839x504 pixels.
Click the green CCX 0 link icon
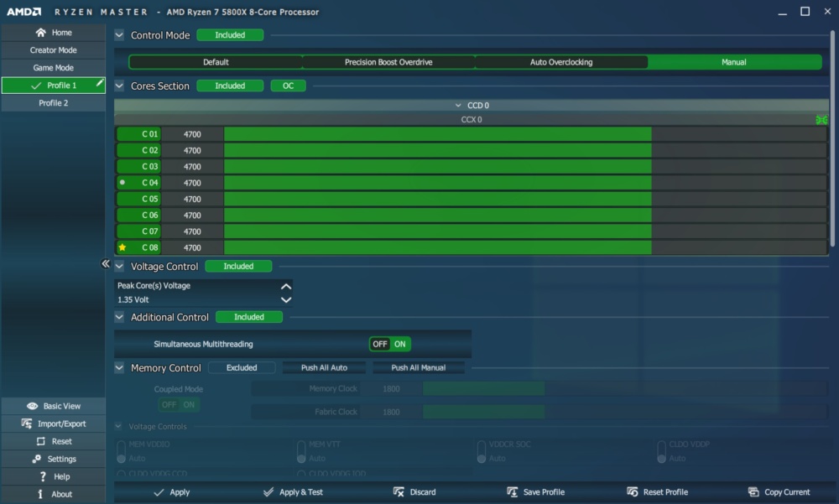point(821,120)
